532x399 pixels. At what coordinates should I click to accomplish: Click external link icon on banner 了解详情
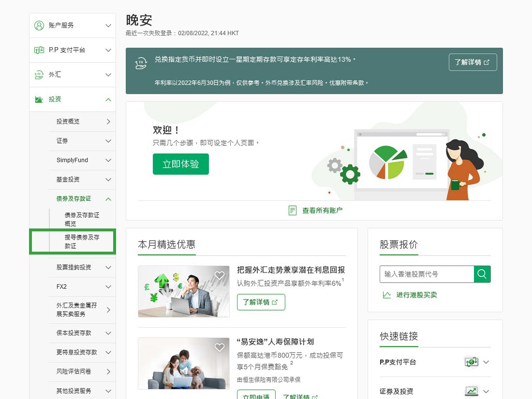click(x=487, y=62)
